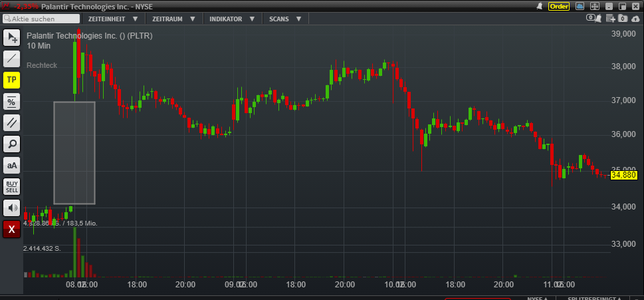Open the alerts bell with 0 counter
The image size is (644, 300).
coord(593,19)
